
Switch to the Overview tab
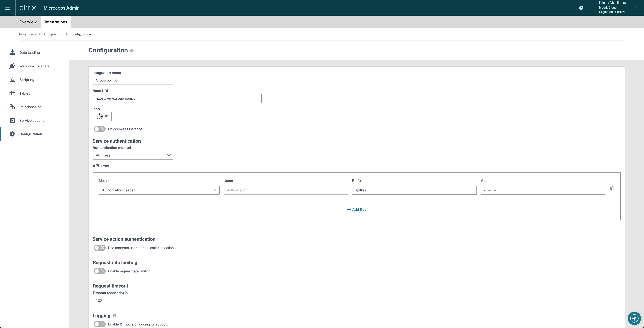[28, 22]
